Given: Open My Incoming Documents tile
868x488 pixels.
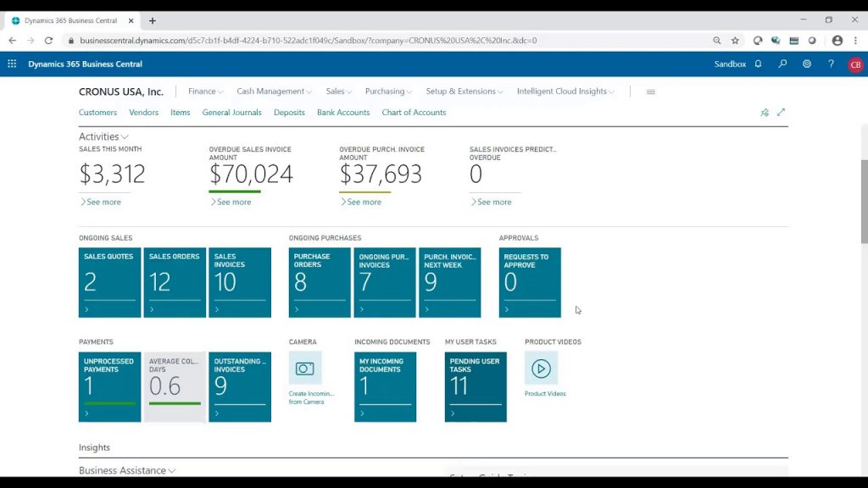Looking at the screenshot, I should [x=386, y=386].
